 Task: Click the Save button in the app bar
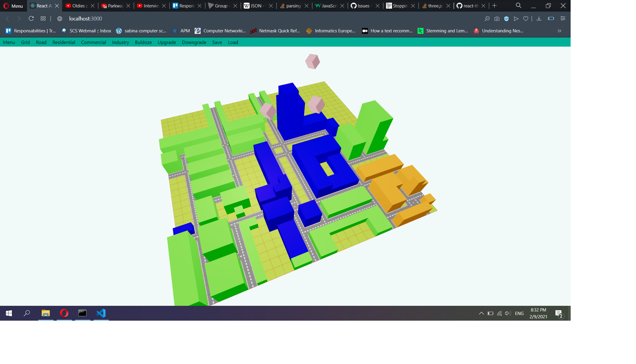(217, 42)
